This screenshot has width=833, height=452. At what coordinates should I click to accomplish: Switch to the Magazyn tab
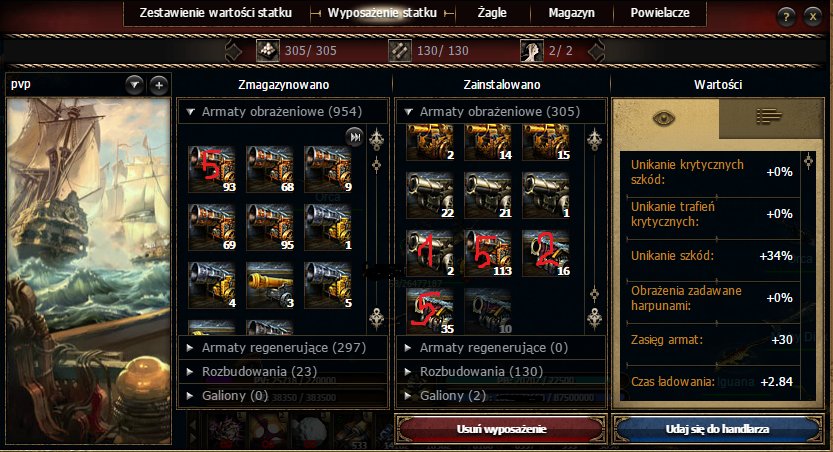pyautogui.click(x=572, y=13)
